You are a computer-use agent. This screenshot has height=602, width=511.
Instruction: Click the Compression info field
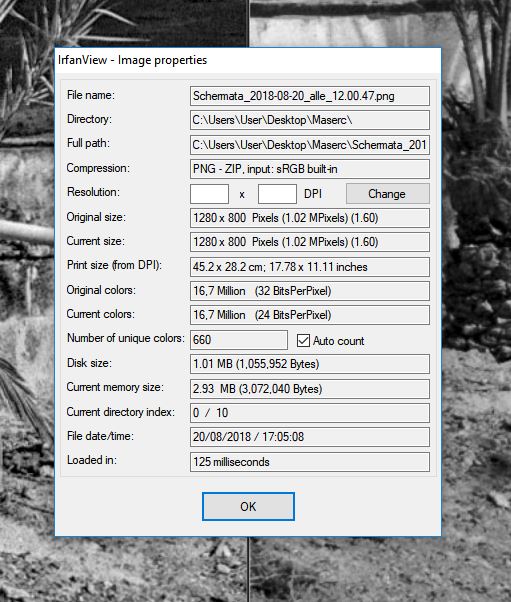[310, 169]
